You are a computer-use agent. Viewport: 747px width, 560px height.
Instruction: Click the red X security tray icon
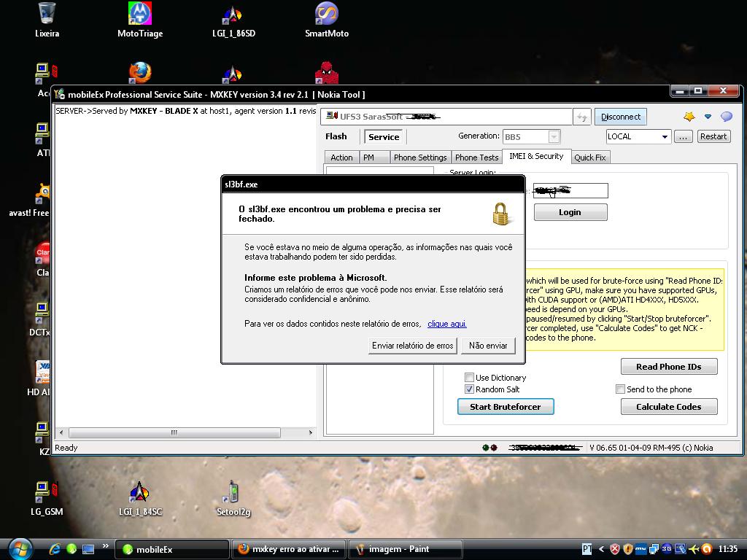(x=615, y=549)
